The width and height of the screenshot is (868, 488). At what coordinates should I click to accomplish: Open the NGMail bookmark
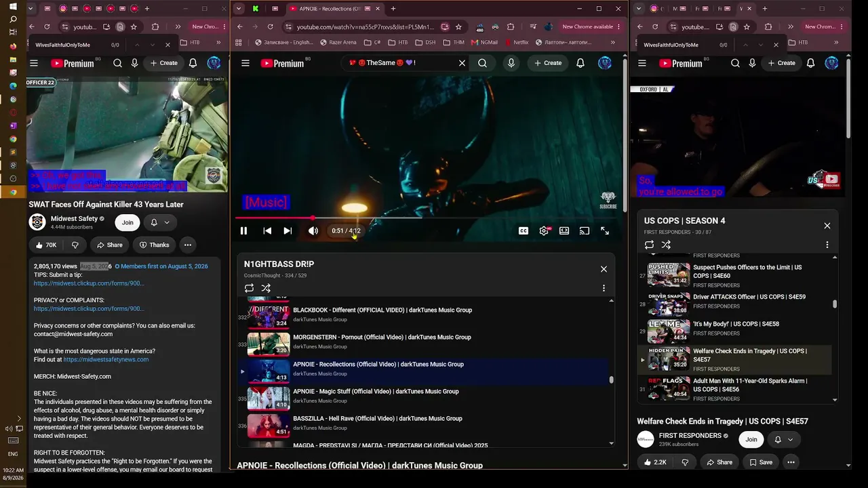[484, 42]
